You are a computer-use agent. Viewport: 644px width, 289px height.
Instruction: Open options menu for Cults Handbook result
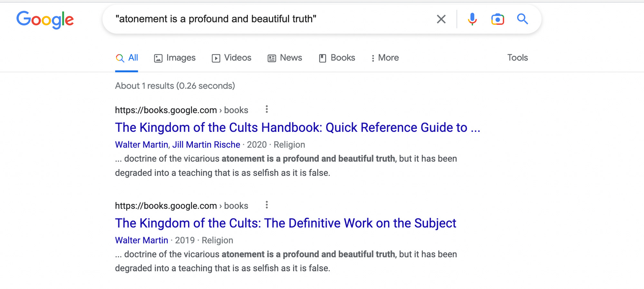pyautogui.click(x=267, y=109)
